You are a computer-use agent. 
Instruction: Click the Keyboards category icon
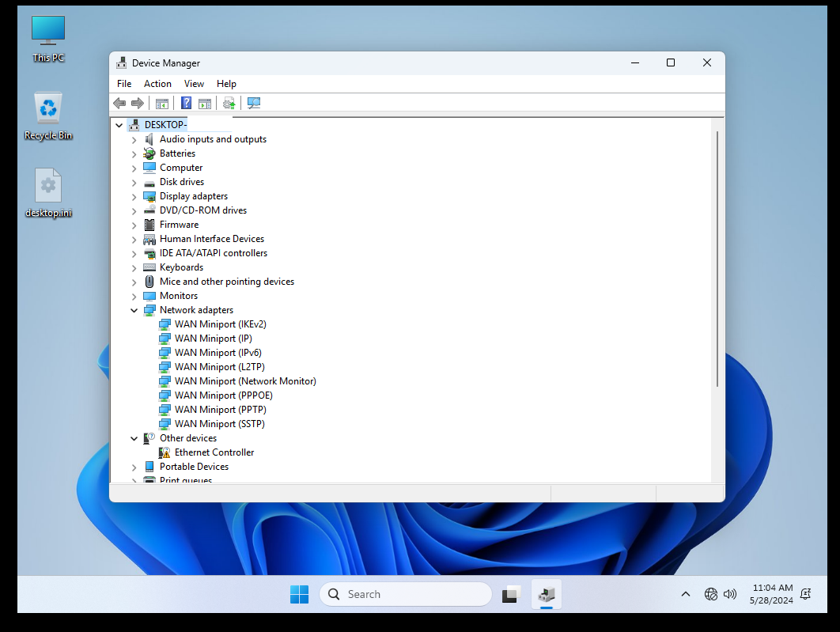(x=149, y=267)
